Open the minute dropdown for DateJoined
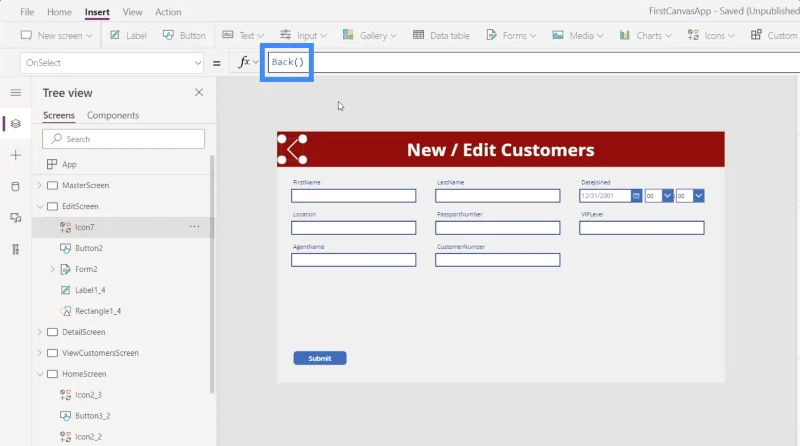This screenshot has width=800, height=446. (698, 195)
